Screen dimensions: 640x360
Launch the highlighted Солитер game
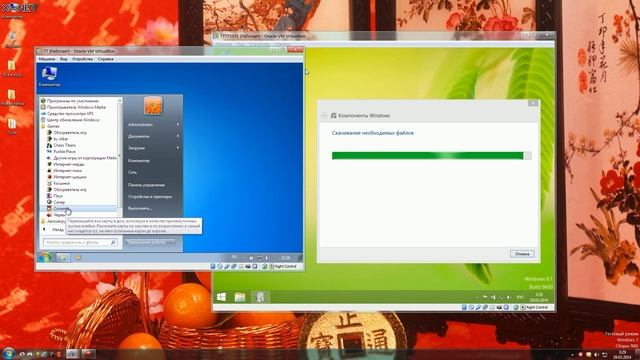tap(78, 209)
